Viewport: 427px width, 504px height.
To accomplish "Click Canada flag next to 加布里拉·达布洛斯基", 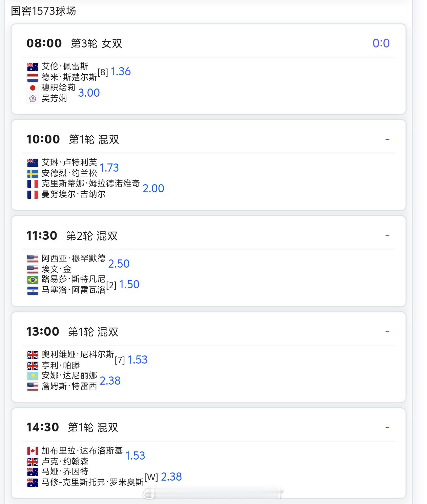I will click(33, 451).
